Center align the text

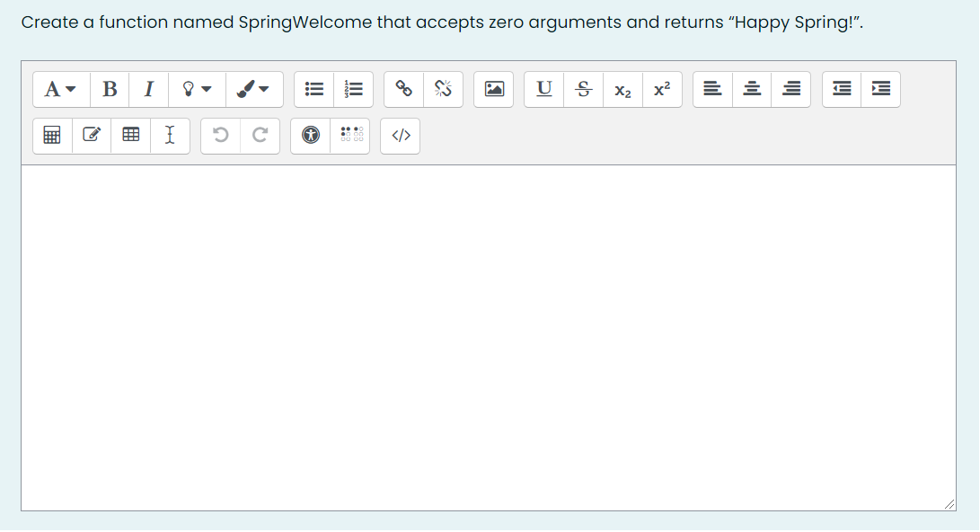point(752,89)
